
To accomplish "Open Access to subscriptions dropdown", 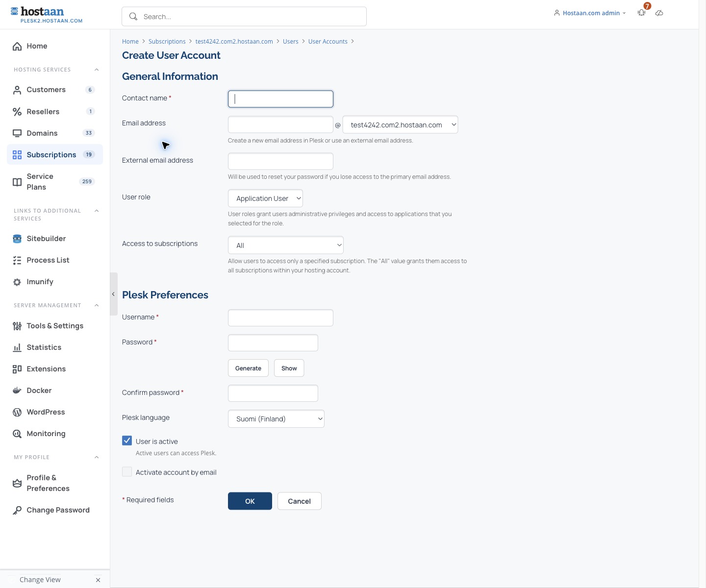I will pyautogui.click(x=286, y=245).
